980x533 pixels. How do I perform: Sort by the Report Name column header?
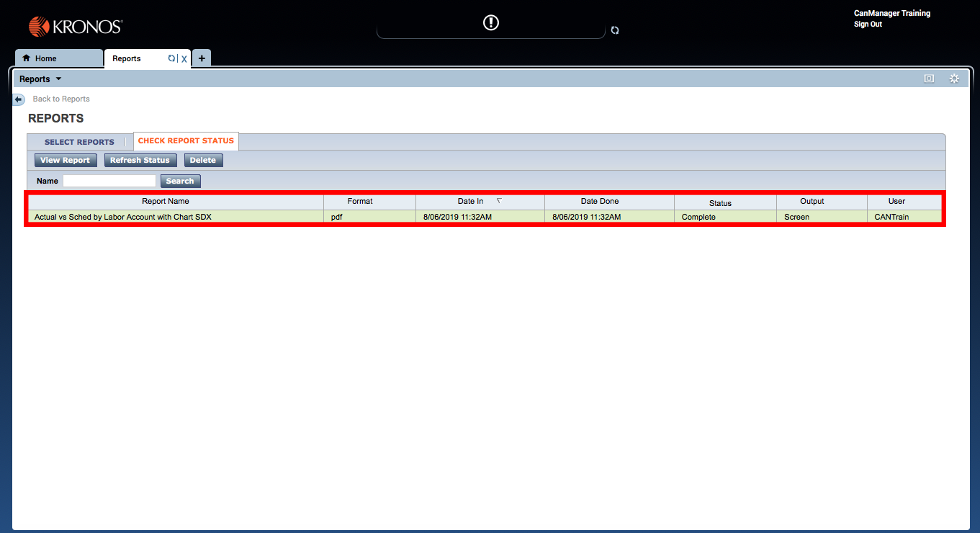click(x=166, y=202)
